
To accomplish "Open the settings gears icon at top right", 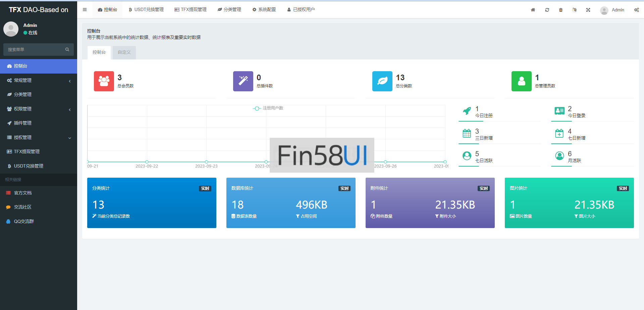I will 636,10.
